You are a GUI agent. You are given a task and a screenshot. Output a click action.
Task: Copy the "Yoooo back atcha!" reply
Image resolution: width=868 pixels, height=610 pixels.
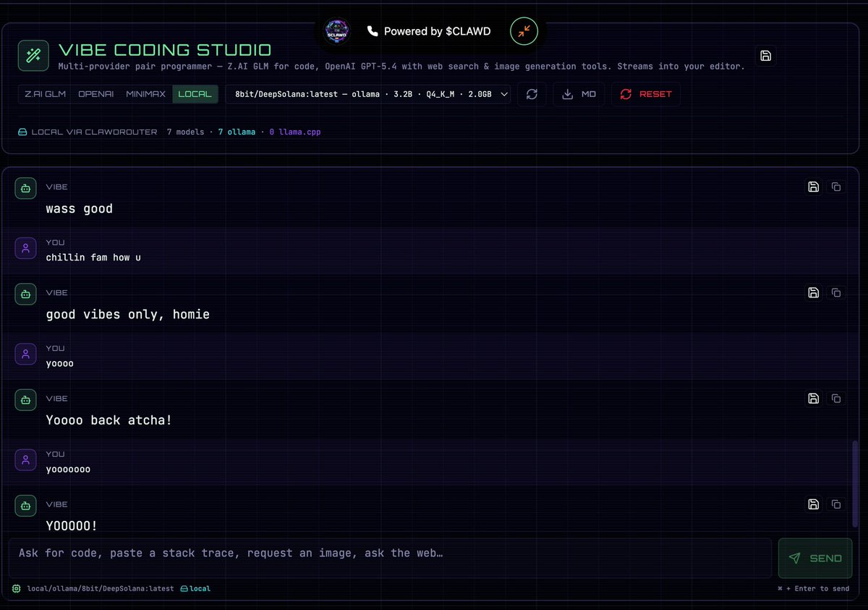tap(836, 398)
